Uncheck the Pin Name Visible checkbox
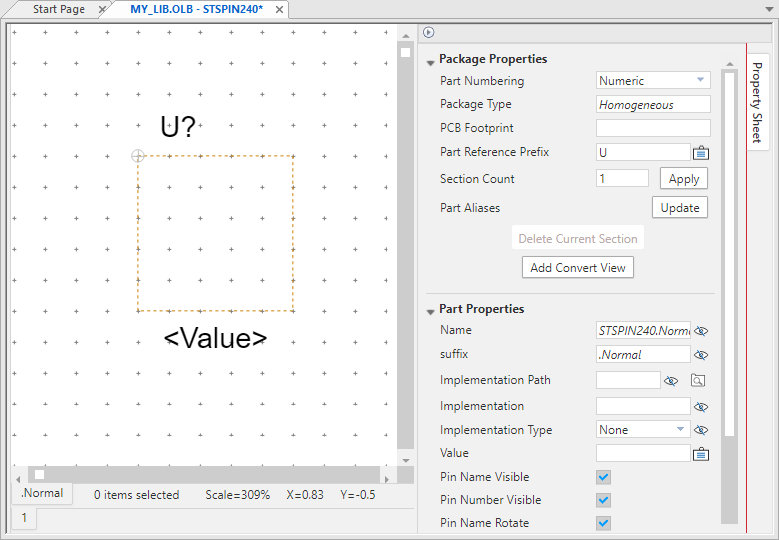Image resolution: width=779 pixels, height=540 pixels. tap(603, 478)
